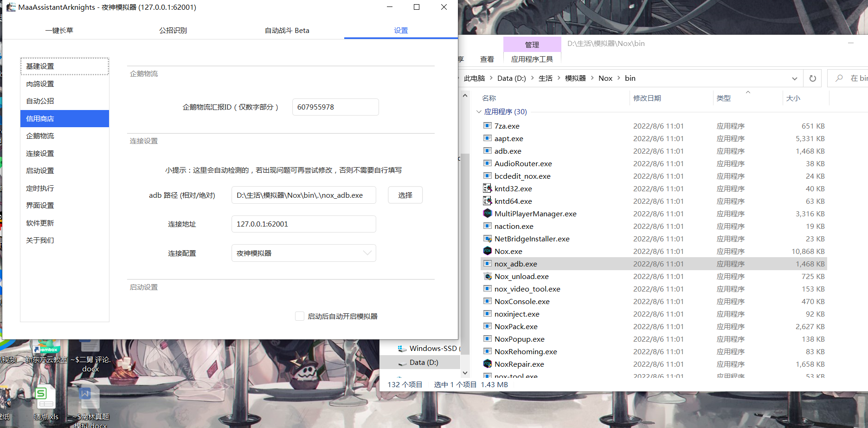
Task: Open the 绩点.xls desktop file
Action: [x=45, y=403]
